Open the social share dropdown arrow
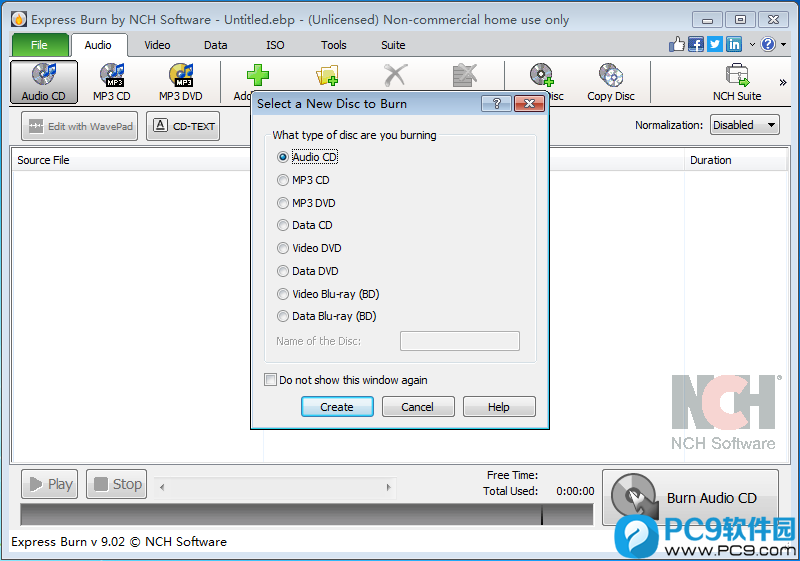This screenshot has width=800, height=561. click(752, 45)
